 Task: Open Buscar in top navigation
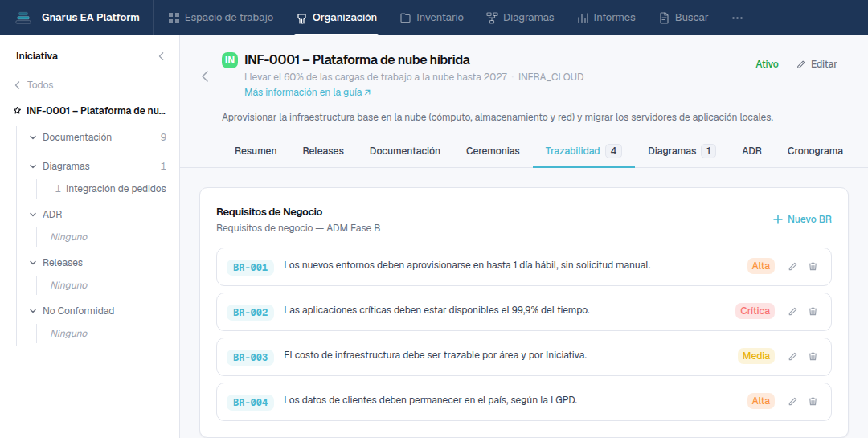tap(683, 18)
